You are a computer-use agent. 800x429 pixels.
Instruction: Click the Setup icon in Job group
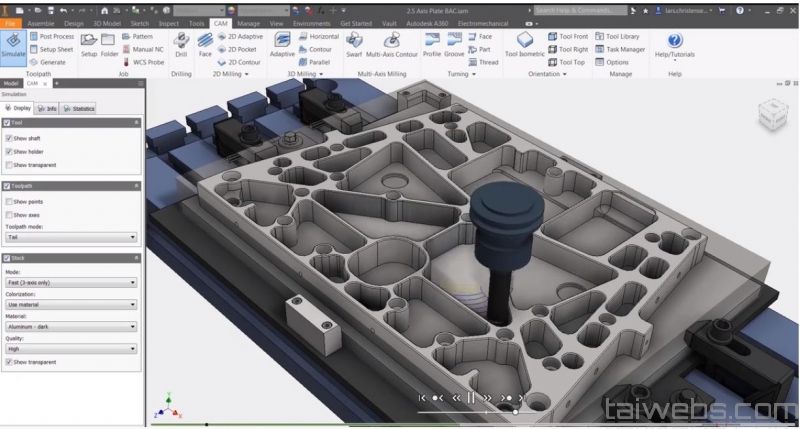(89, 44)
